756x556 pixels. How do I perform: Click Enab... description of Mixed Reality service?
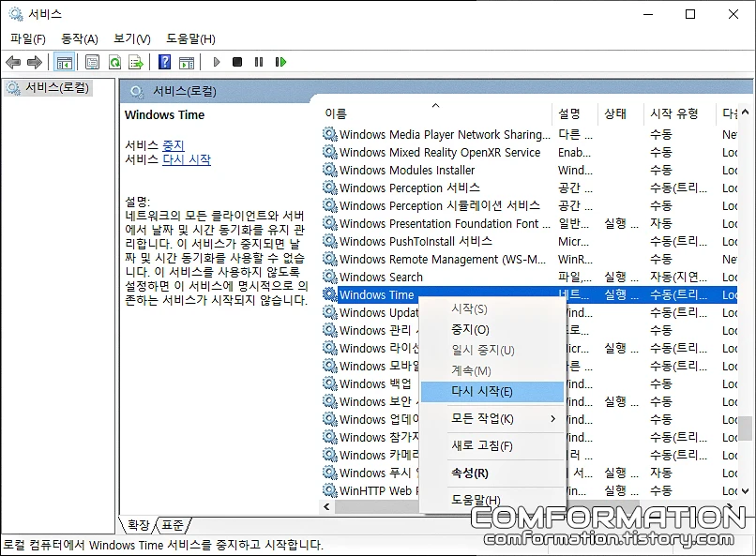574,152
